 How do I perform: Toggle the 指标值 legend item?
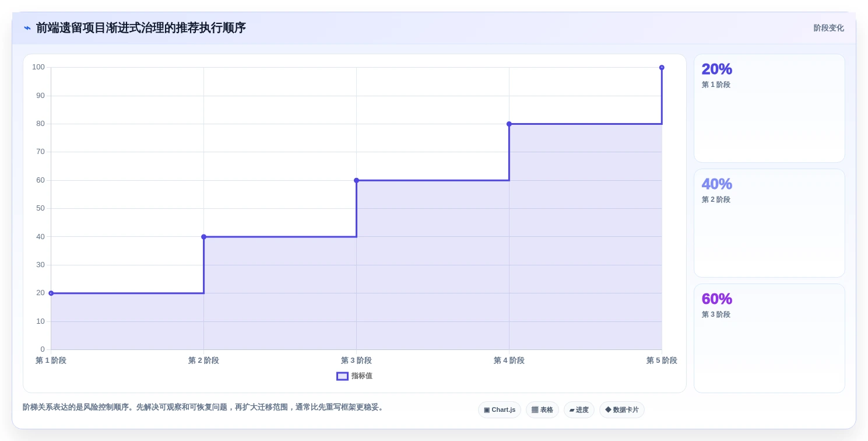[x=354, y=376]
